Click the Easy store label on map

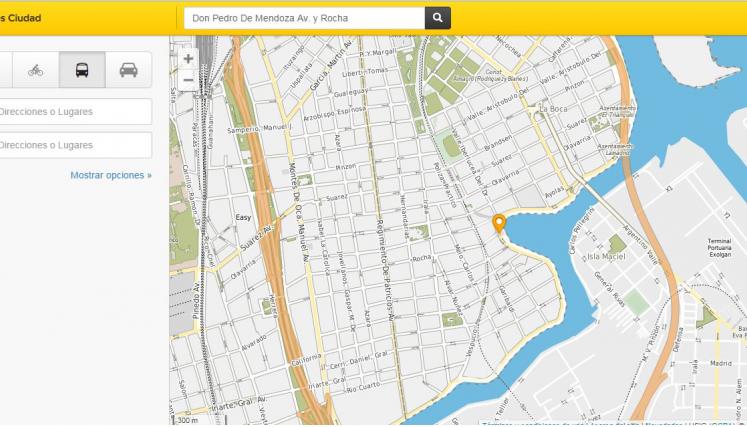point(243,217)
